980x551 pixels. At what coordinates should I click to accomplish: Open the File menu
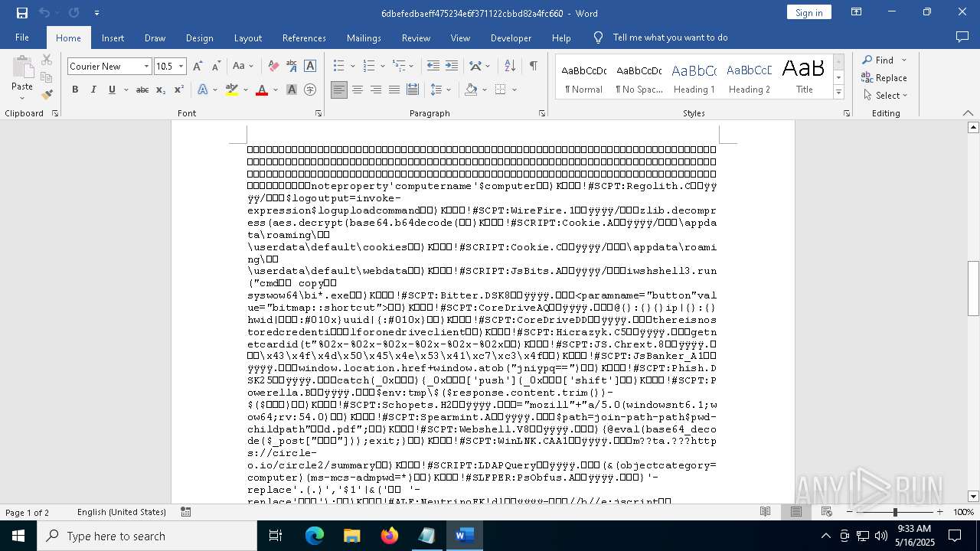coord(22,37)
